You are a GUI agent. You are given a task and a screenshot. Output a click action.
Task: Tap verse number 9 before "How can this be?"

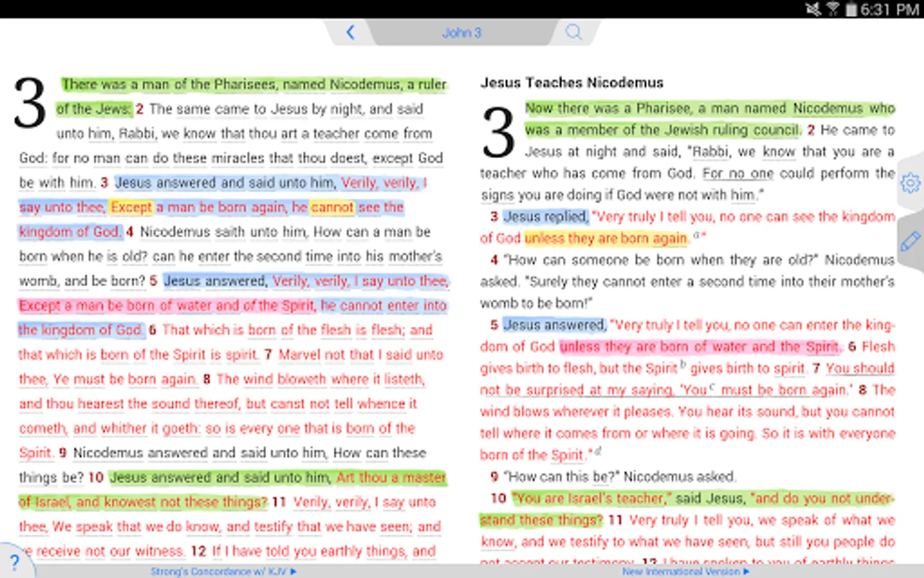coord(494,477)
